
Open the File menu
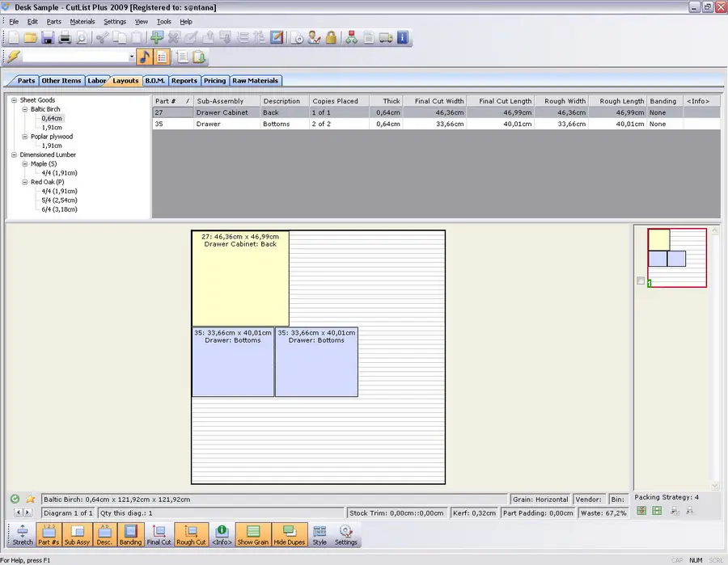click(x=14, y=21)
